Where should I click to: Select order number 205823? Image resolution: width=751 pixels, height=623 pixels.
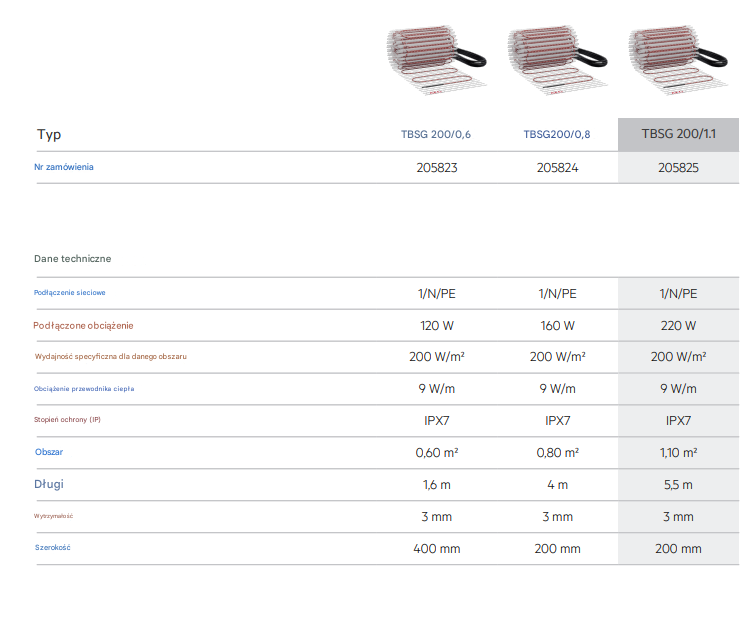point(437,168)
